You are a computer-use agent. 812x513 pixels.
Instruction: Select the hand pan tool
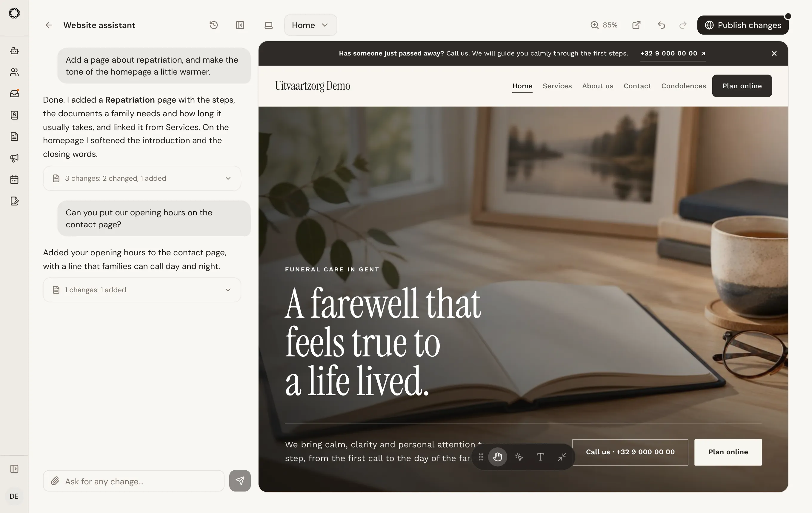coord(497,457)
